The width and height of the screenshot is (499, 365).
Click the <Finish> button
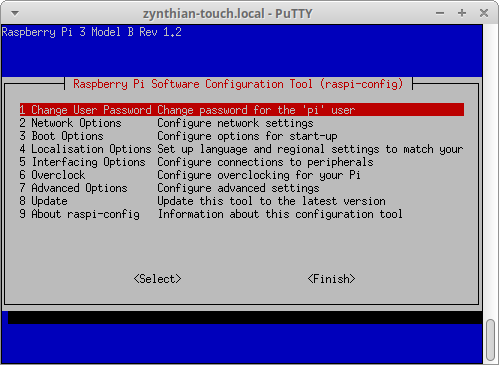click(331, 279)
